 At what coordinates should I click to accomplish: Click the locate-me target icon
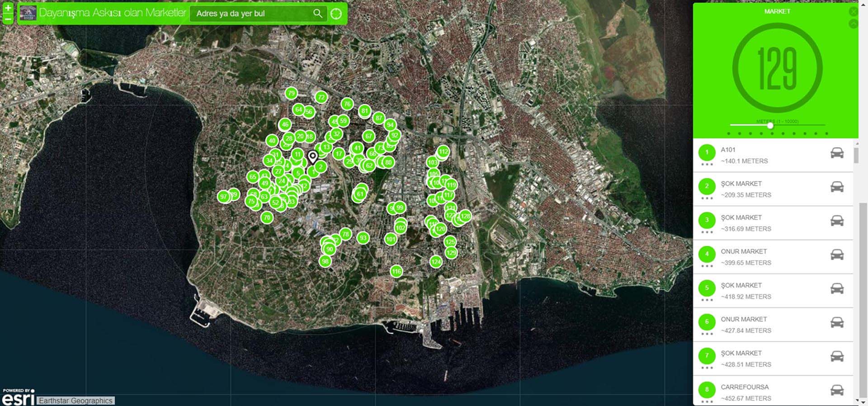point(336,14)
